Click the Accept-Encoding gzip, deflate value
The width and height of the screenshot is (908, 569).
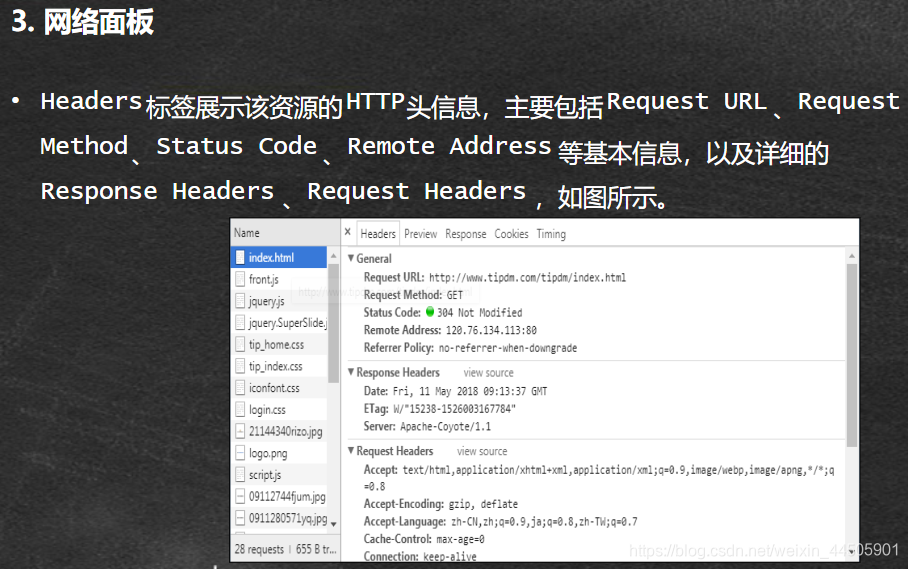click(x=484, y=504)
